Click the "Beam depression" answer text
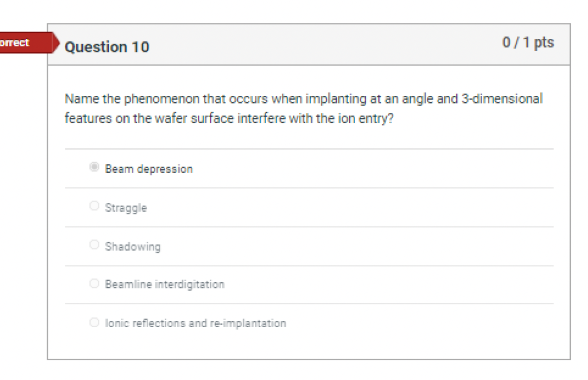This screenshot has width=588, height=380. pyautogui.click(x=149, y=169)
